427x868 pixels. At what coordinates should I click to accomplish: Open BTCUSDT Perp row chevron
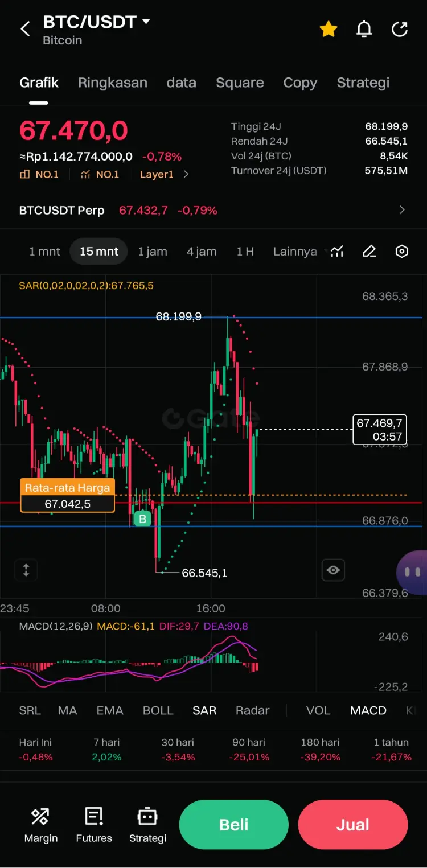coord(402,210)
